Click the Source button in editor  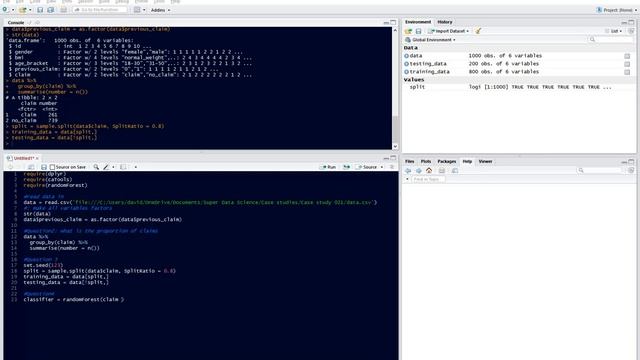tap(367, 167)
